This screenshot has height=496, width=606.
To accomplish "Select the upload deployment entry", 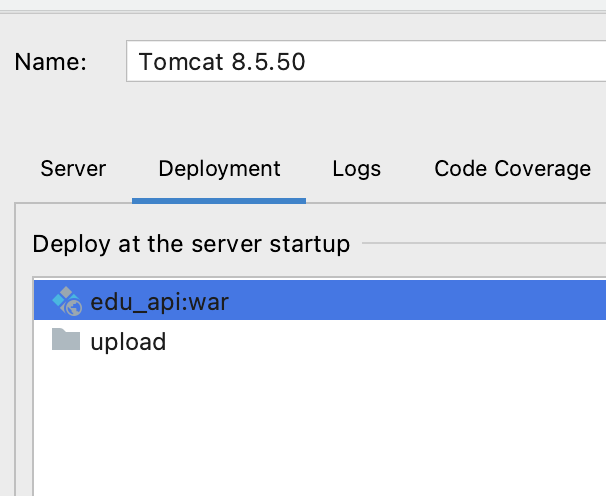I will [x=320, y=341].
